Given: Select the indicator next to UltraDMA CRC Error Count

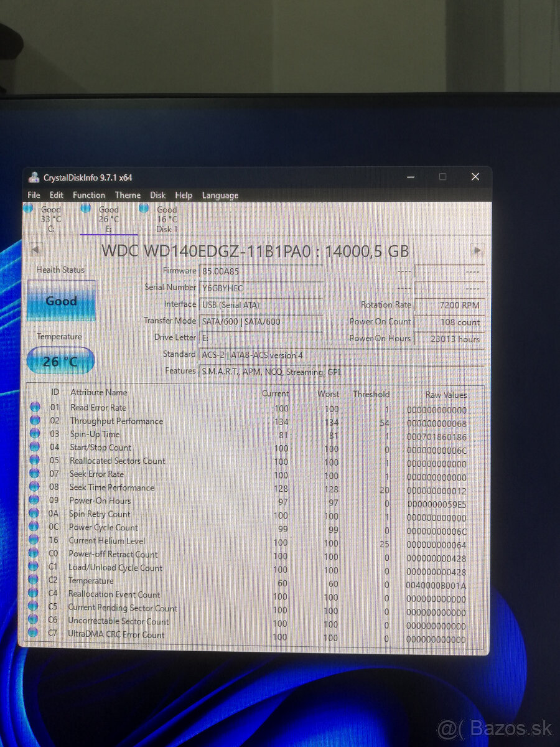Looking at the screenshot, I should 35,636.
